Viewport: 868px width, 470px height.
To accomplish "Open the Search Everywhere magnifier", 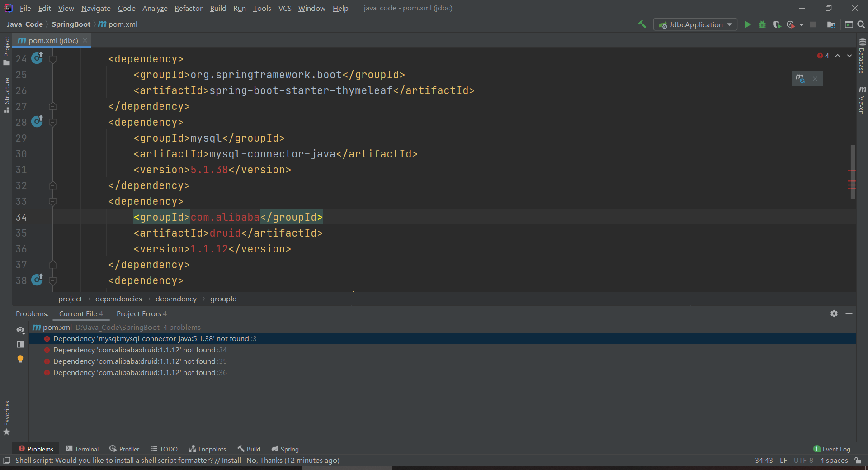I will 861,24.
